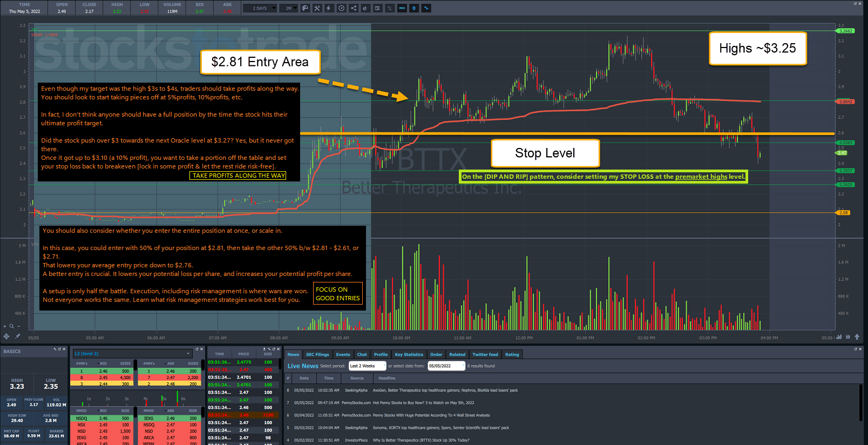Close the Level 2 panel
868x445 pixels.
pyautogui.click(x=202, y=349)
